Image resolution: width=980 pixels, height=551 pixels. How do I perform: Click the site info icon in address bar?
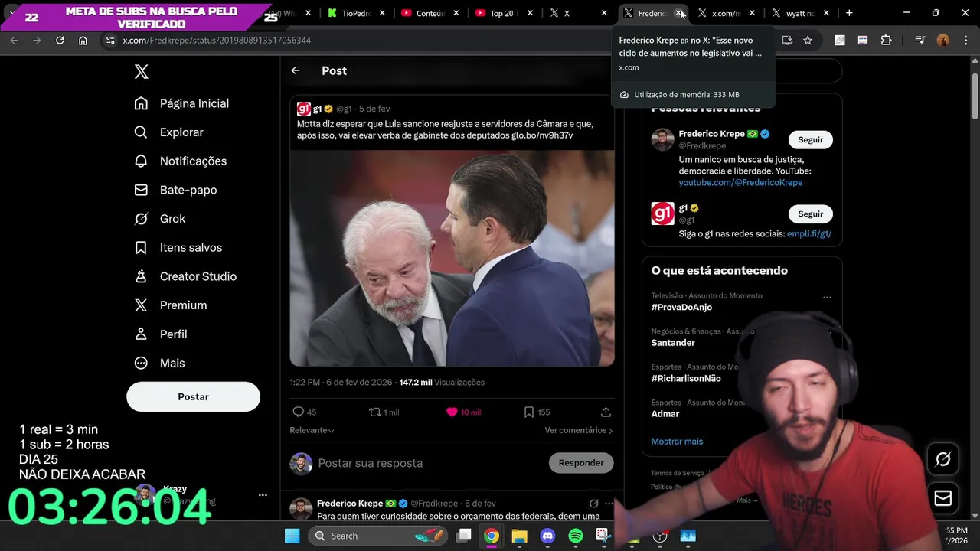click(110, 40)
